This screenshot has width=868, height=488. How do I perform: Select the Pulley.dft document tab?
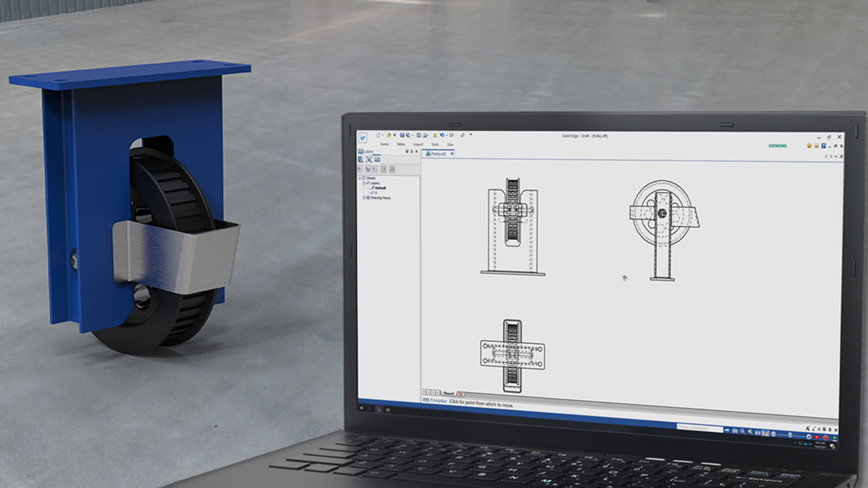pos(439,154)
